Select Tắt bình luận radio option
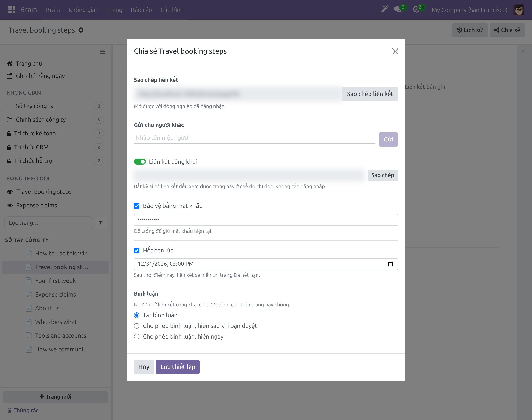532x420 pixels. click(x=137, y=315)
